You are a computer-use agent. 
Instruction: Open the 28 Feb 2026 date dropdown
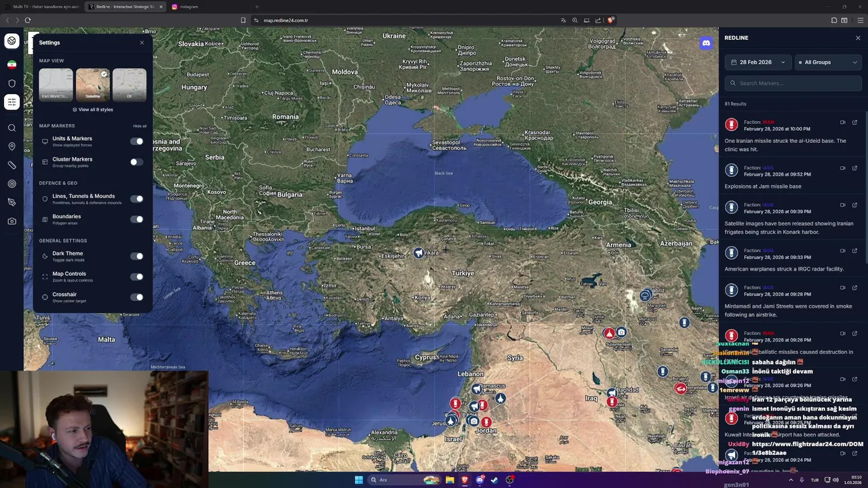[757, 62]
